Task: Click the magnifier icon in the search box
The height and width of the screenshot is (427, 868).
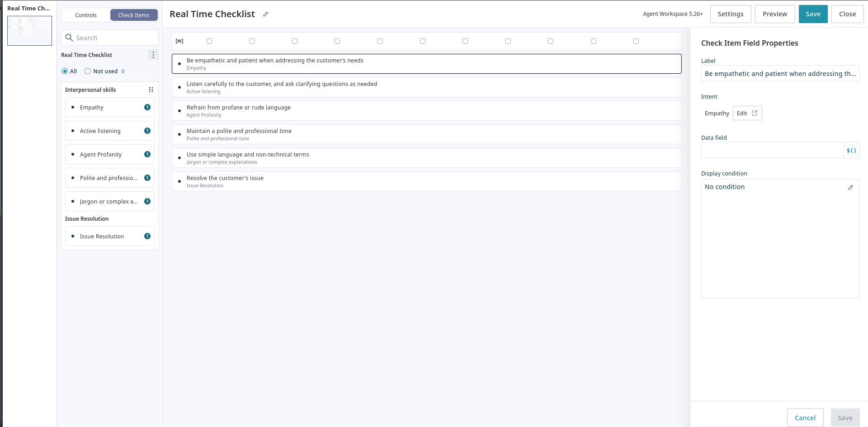Action: (x=69, y=38)
